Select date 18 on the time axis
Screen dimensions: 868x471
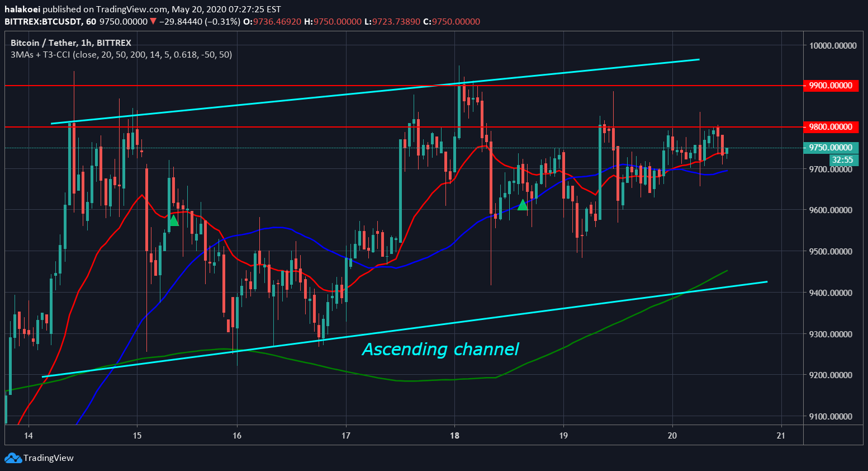tap(455, 436)
